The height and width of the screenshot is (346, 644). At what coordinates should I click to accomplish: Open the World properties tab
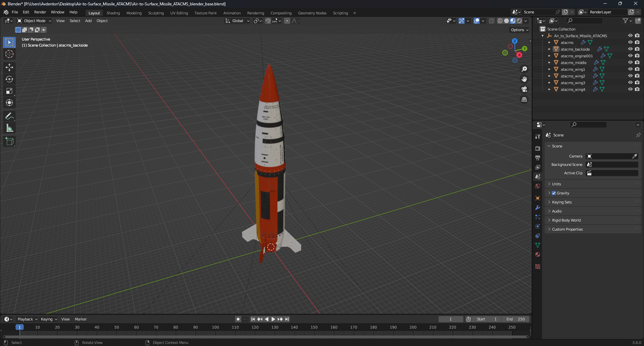(538, 186)
